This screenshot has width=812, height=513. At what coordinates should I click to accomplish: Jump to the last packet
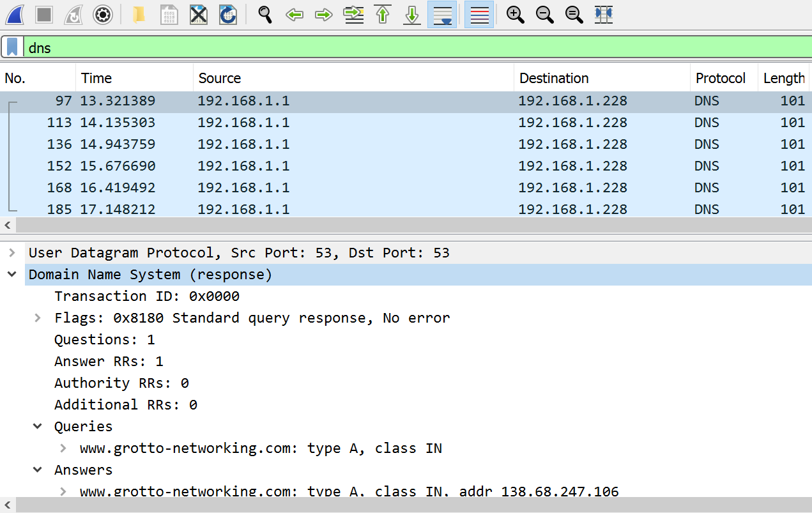411,14
